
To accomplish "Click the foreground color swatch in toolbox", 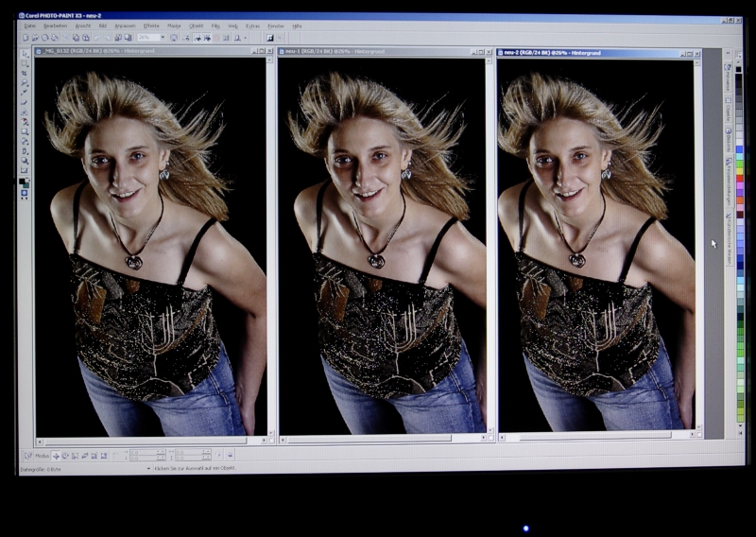I will pyautogui.click(x=24, y=181).
